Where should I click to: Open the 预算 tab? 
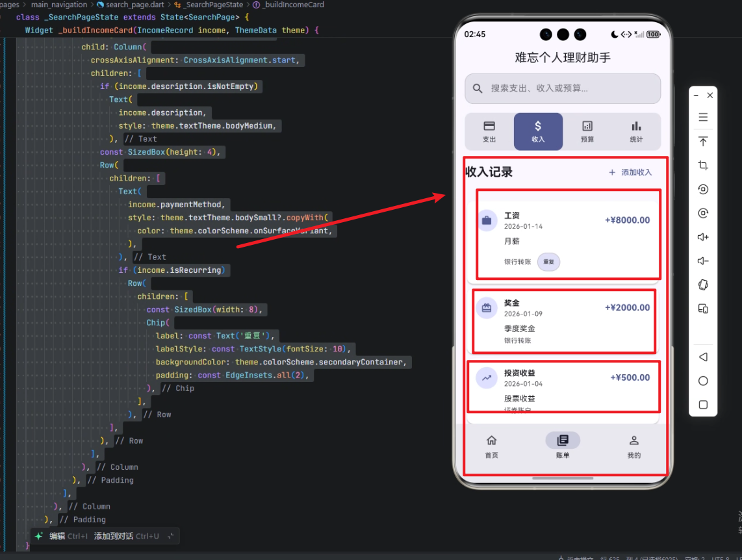pyautogui.click(x=587, y=131)
